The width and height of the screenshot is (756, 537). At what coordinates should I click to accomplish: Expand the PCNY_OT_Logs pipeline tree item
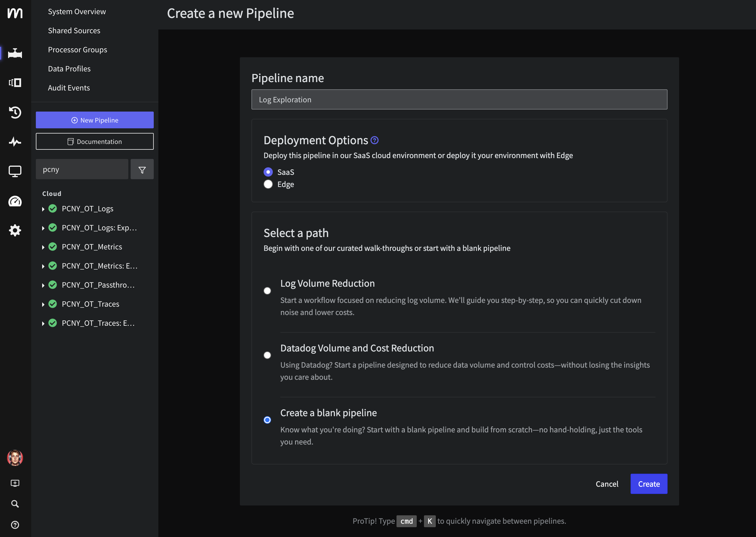(x=43, y=209)
